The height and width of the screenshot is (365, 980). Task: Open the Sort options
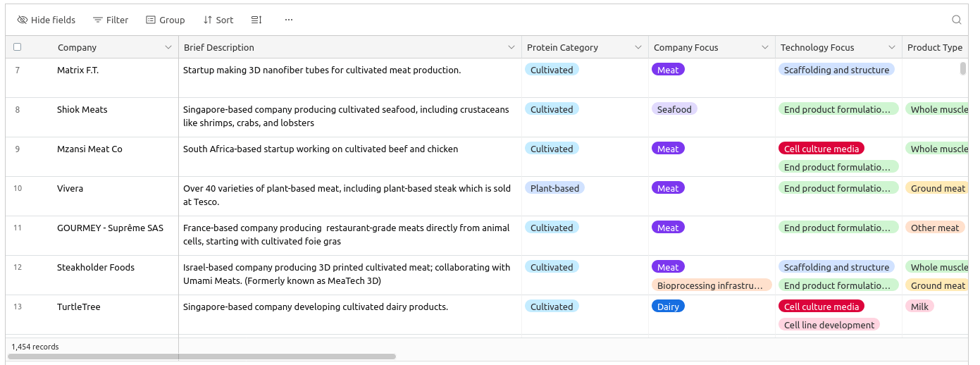pyautogui.click(x=218, y=20)
